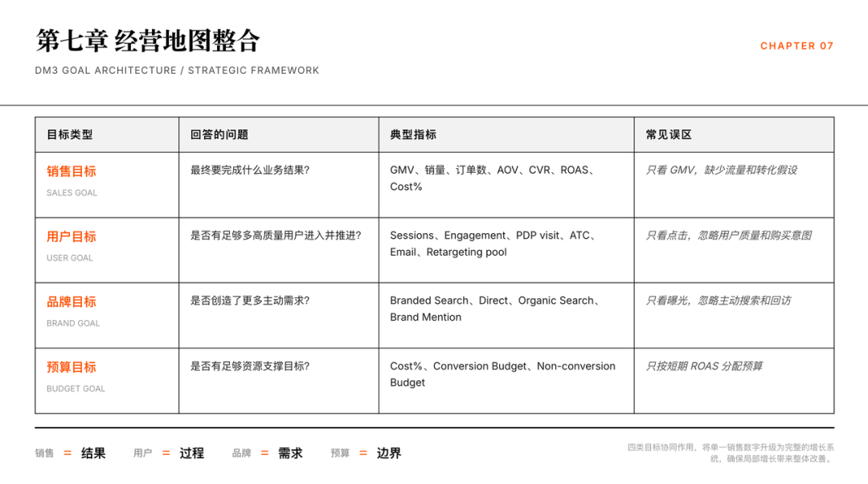The image size is (868, 484).
Task: Click the footer label 预算
Action: [x=340, y=453]
